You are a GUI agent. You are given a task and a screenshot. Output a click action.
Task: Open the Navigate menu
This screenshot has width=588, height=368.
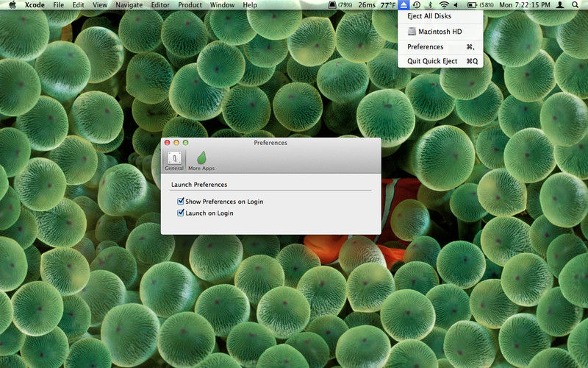tap(129, 5)
